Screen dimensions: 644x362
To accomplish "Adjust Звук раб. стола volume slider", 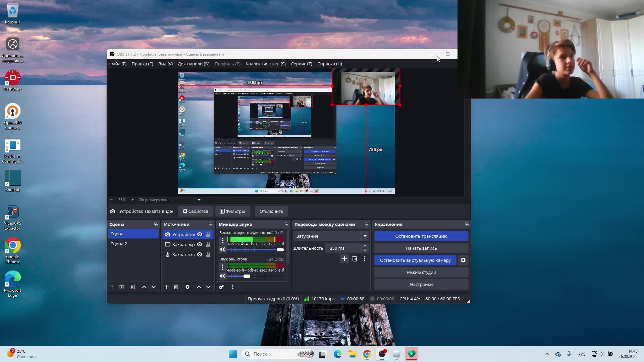I will click(x=247, y=276).
